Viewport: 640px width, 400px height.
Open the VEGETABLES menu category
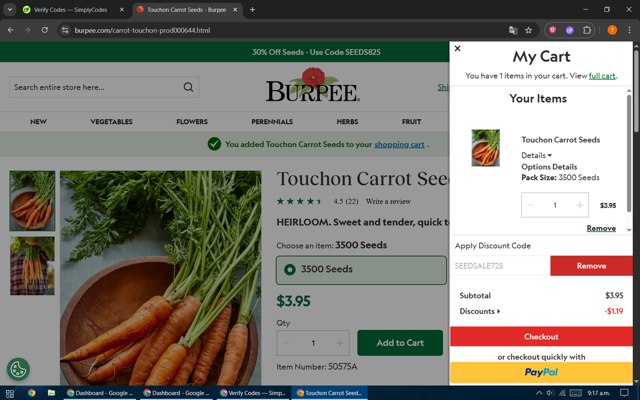tap(111, 122)
